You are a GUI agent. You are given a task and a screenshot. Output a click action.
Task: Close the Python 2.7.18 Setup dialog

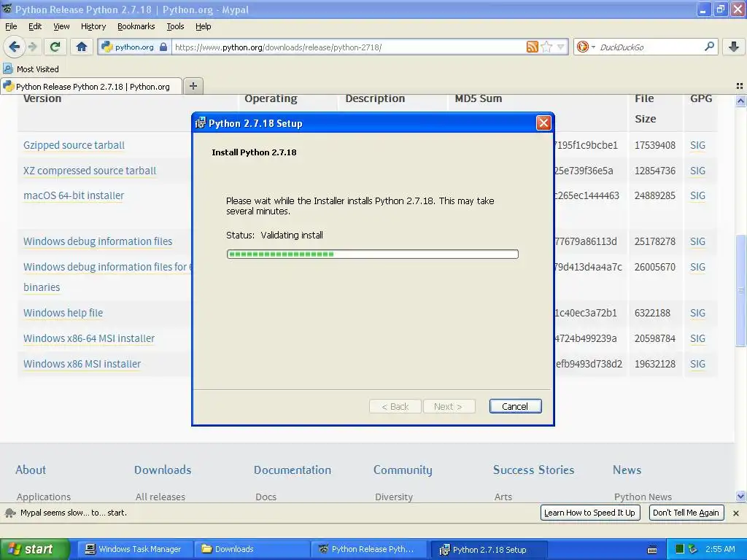tap(543, 122)
